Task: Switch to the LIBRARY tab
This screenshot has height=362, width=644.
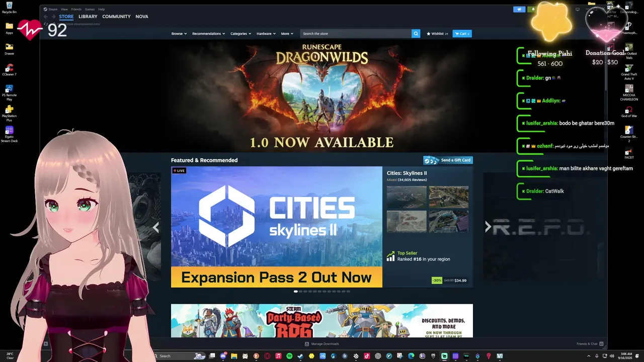Action: coord(88,17)
